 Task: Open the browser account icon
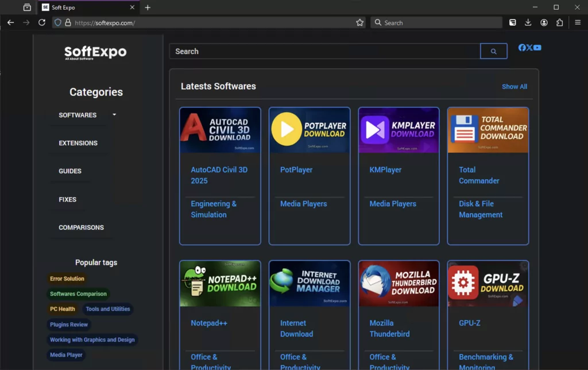pyautogui.click(x=544, y=22)
